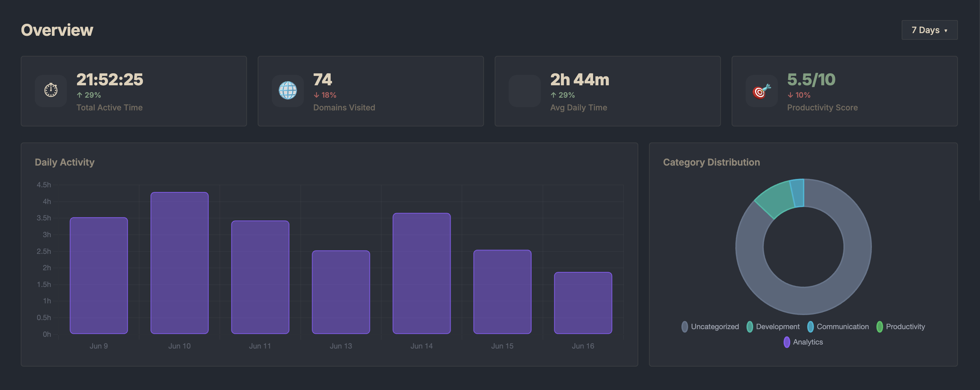Click the Analytics legend text

point(808,342)
